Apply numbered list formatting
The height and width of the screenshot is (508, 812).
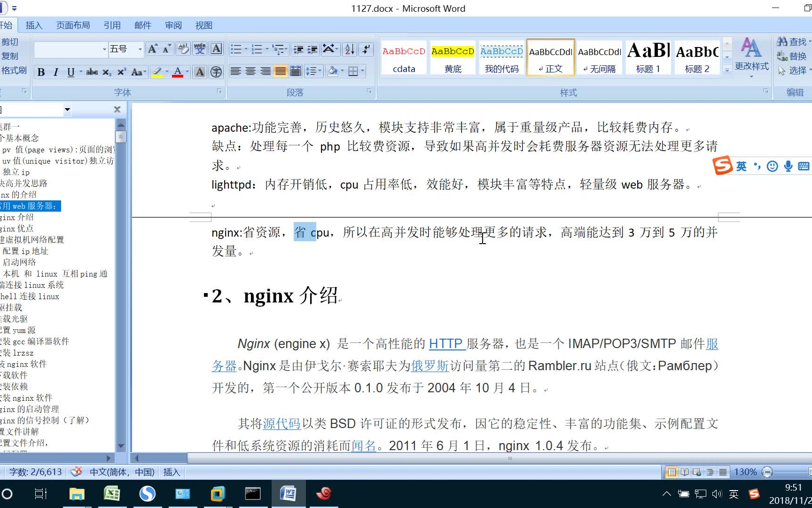(x=257, y=49)
